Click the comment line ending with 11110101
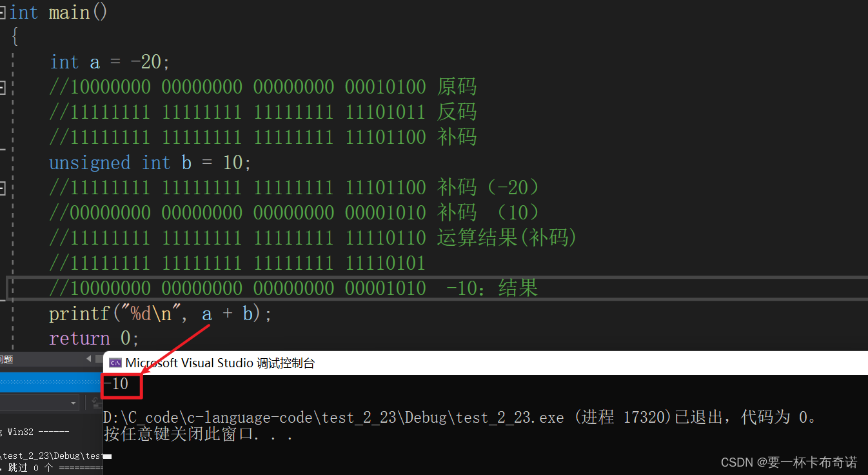This screenshot has width=868, height=475. click(x=238, y=263)
